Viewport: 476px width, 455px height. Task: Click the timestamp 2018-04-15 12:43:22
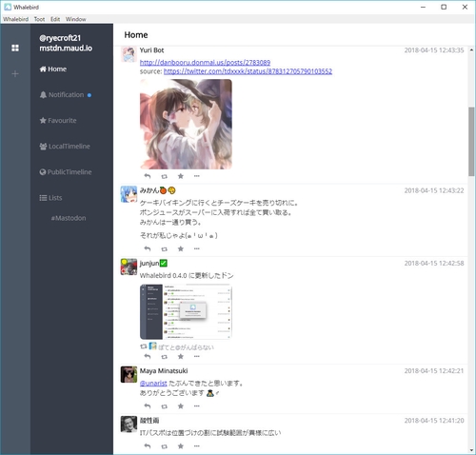[434, 190]
